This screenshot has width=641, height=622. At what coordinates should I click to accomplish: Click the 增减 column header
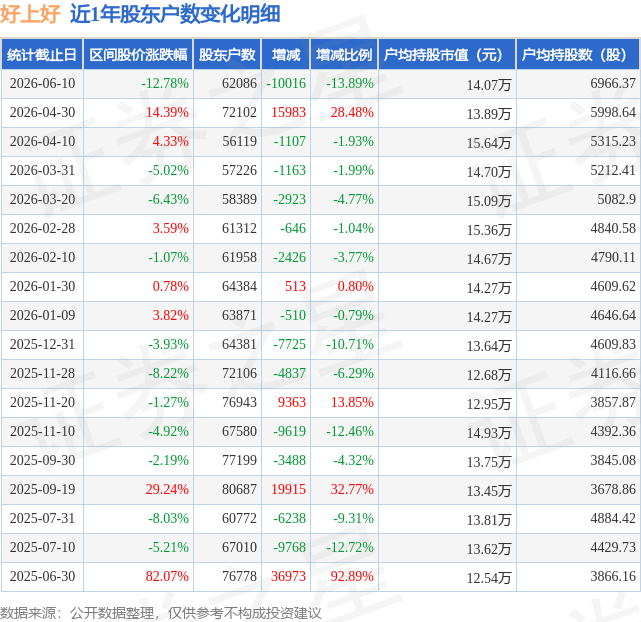coord(286,54)
